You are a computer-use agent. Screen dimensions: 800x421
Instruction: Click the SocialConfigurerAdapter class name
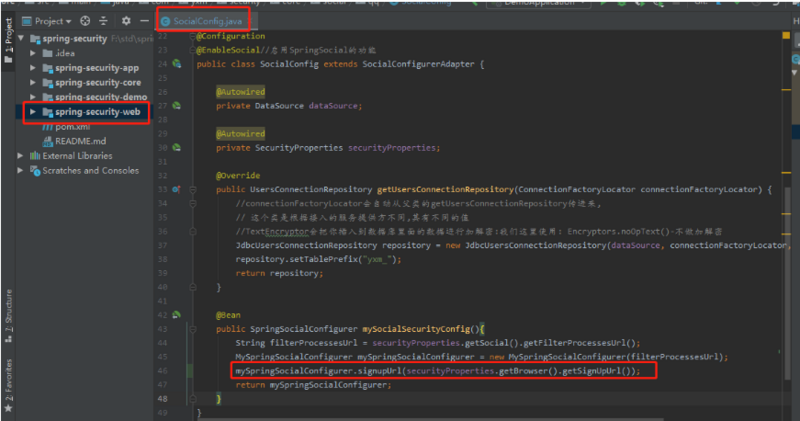tap(418, 64)
